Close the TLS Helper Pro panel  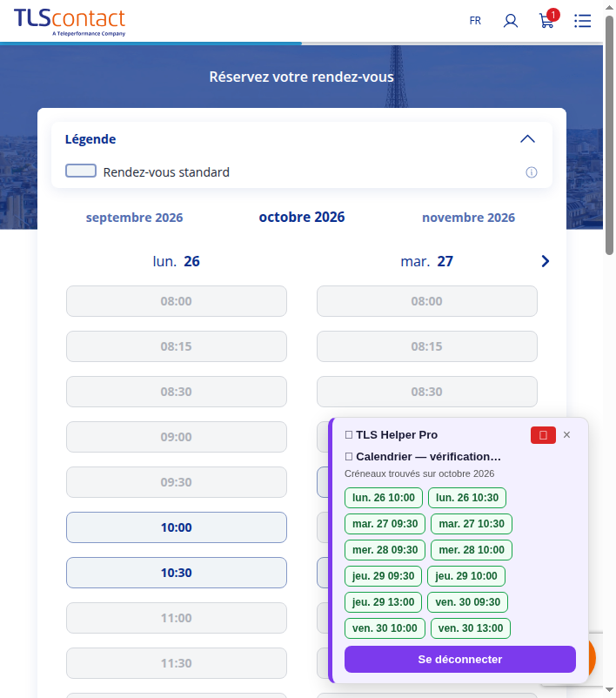(566, 434)
